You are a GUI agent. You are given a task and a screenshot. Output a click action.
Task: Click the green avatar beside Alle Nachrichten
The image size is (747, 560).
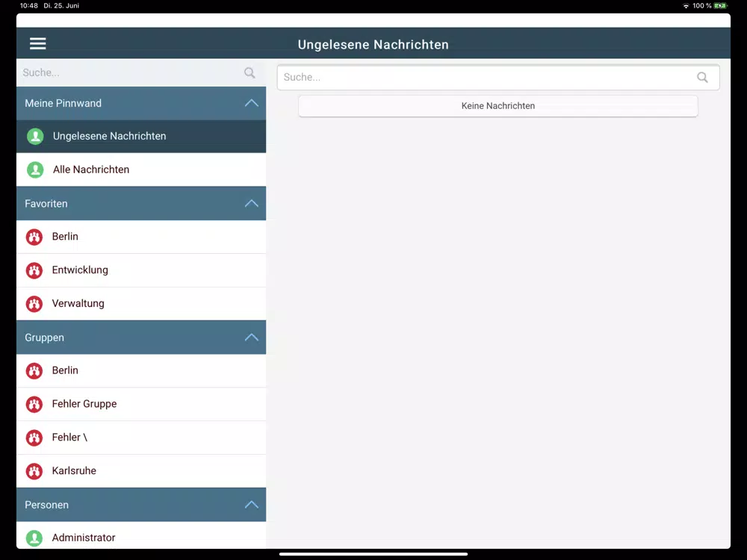coord(35,169)
